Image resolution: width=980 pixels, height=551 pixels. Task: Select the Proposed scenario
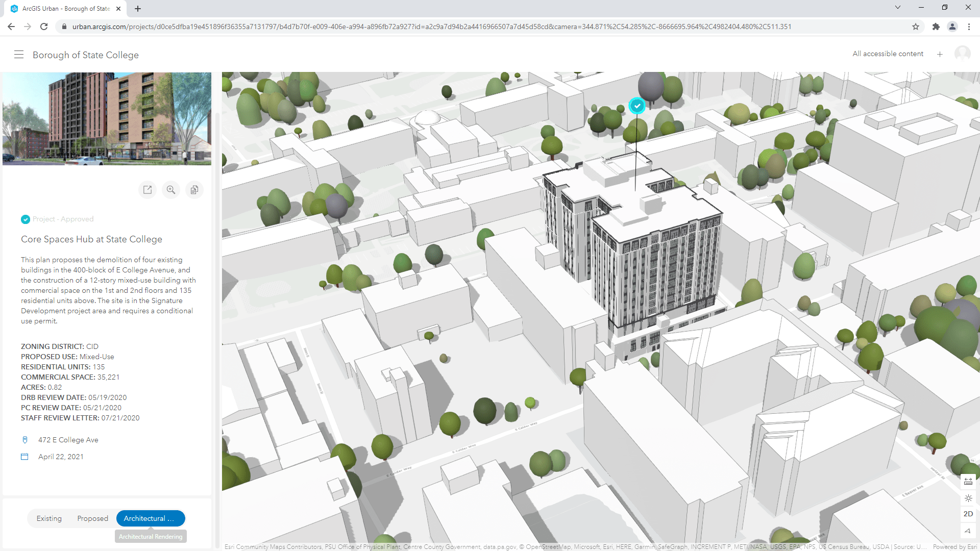pyautogui.click(x=92, y=518)
